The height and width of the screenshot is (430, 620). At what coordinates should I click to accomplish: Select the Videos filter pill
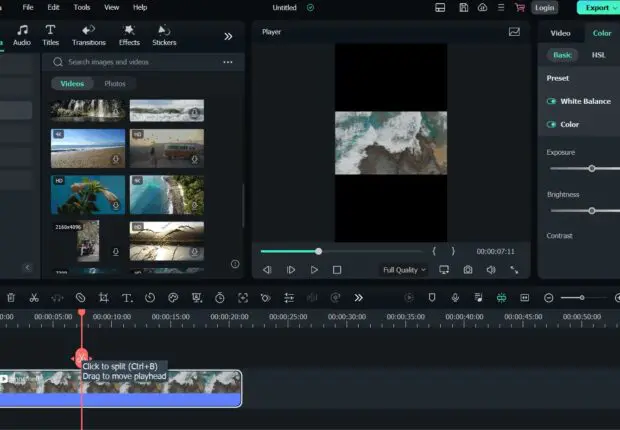click(x=72, y=83)
